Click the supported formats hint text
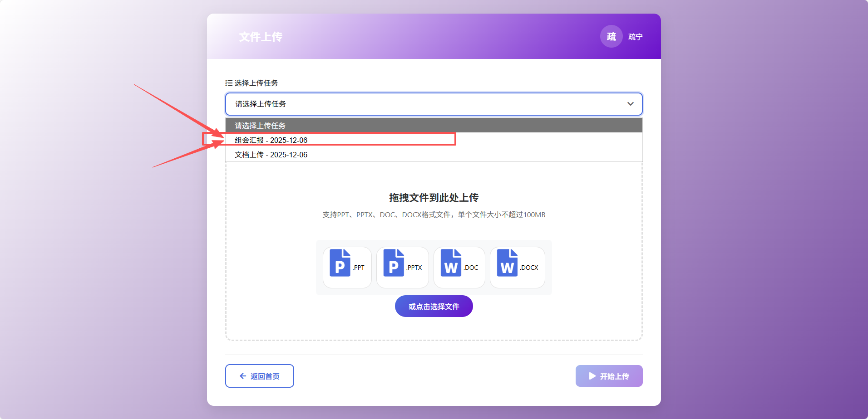 (x=434, y=214)
